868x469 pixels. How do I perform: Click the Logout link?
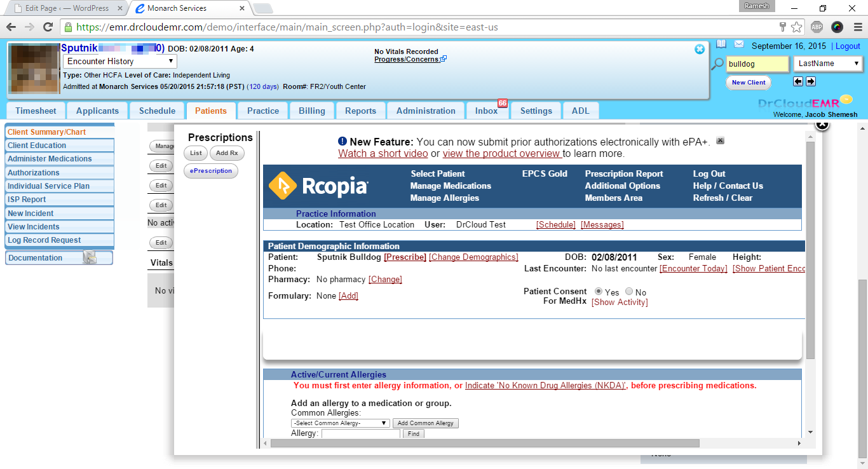pyautogui.click(x=848, y=46)
